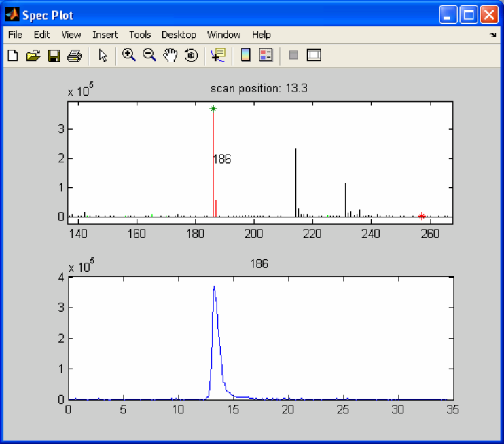Open the Window menu
Image resolution: width=504 pixels, height=444 pixels.
[x=223, y=35]
